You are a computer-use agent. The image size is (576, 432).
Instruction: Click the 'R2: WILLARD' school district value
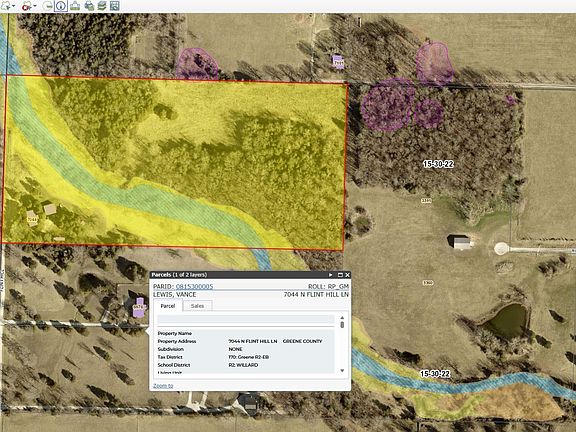pos(243,365)
